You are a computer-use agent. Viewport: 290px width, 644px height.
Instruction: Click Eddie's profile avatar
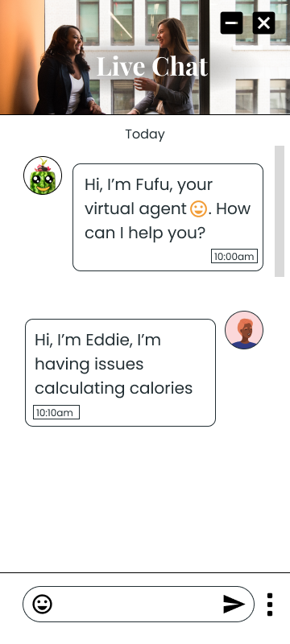[244, 330]
